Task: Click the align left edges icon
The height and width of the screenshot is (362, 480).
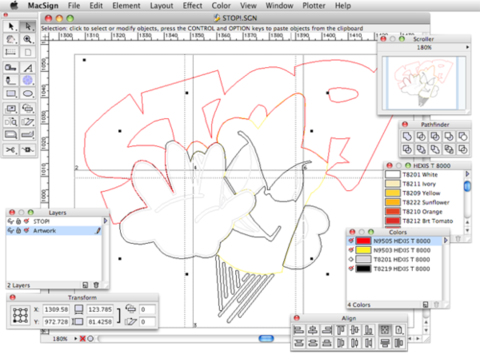Action: (299, 330)
